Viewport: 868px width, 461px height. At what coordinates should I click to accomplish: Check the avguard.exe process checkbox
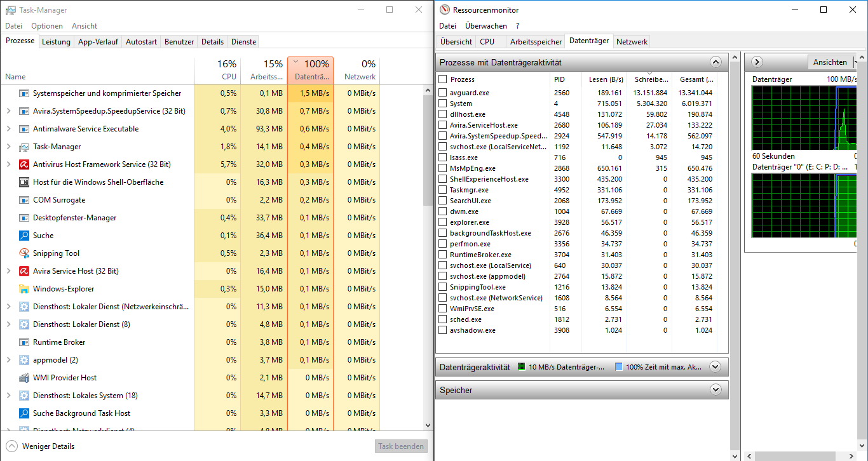443,93
